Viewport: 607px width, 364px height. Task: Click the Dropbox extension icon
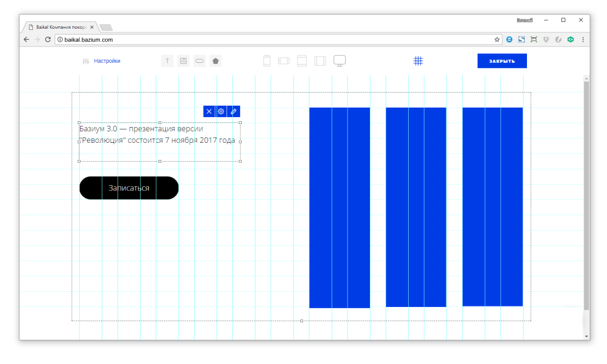point(546,39)
